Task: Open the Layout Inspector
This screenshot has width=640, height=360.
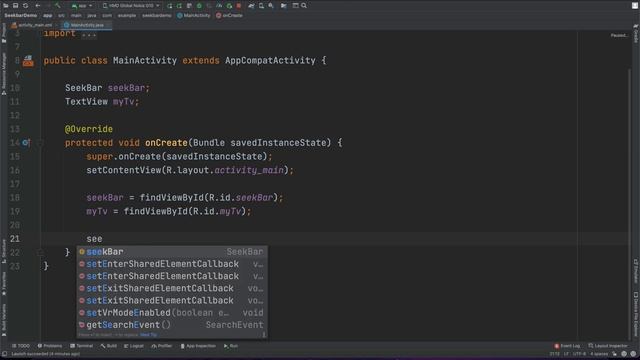Action: click(608, 346)
